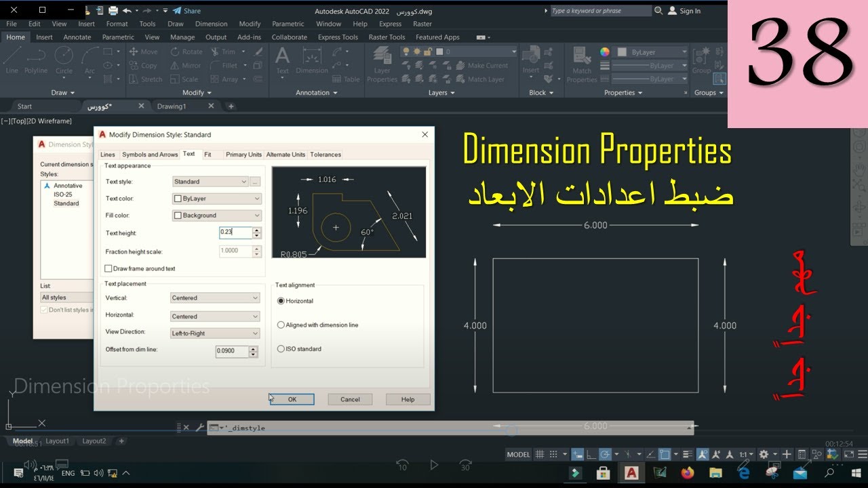Open the Fill color dropdown
868x488 pixels.
[217, 216]
